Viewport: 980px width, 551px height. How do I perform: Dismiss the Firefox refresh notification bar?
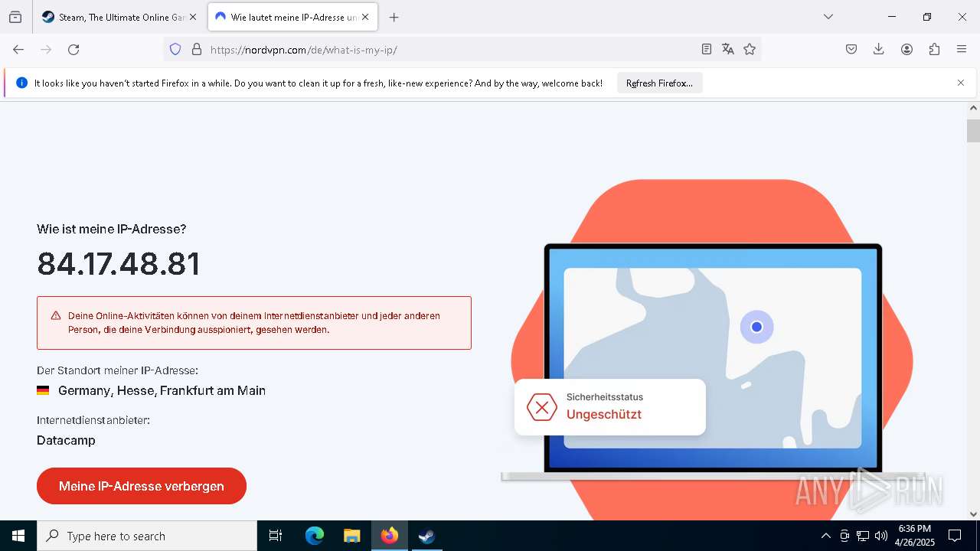coord(961,83)
